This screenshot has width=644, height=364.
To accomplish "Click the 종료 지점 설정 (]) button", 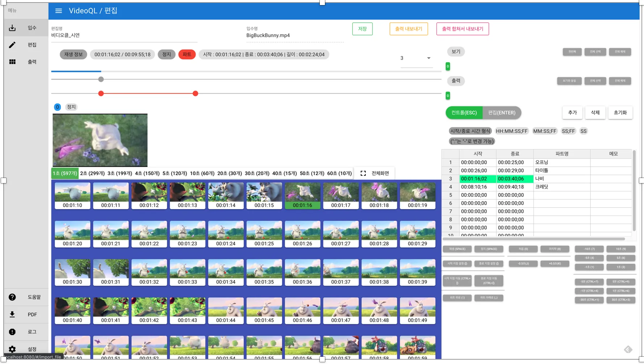I will 489,264.
